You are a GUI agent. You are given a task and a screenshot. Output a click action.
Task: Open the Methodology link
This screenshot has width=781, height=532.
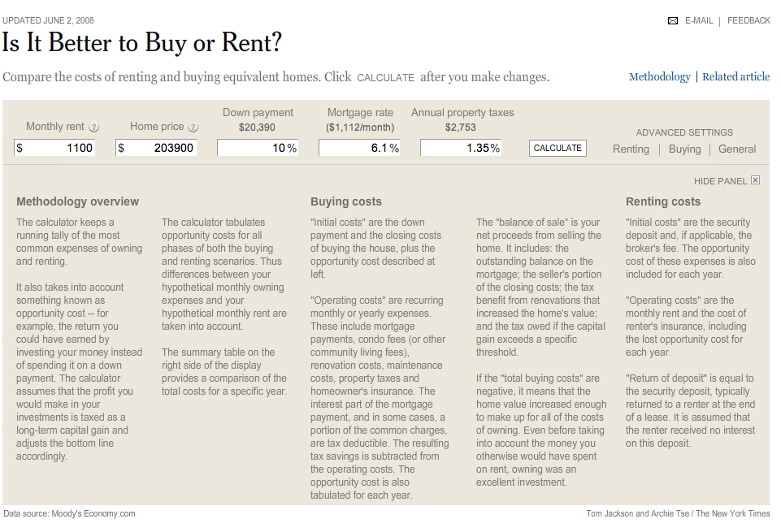click(659, 77)
